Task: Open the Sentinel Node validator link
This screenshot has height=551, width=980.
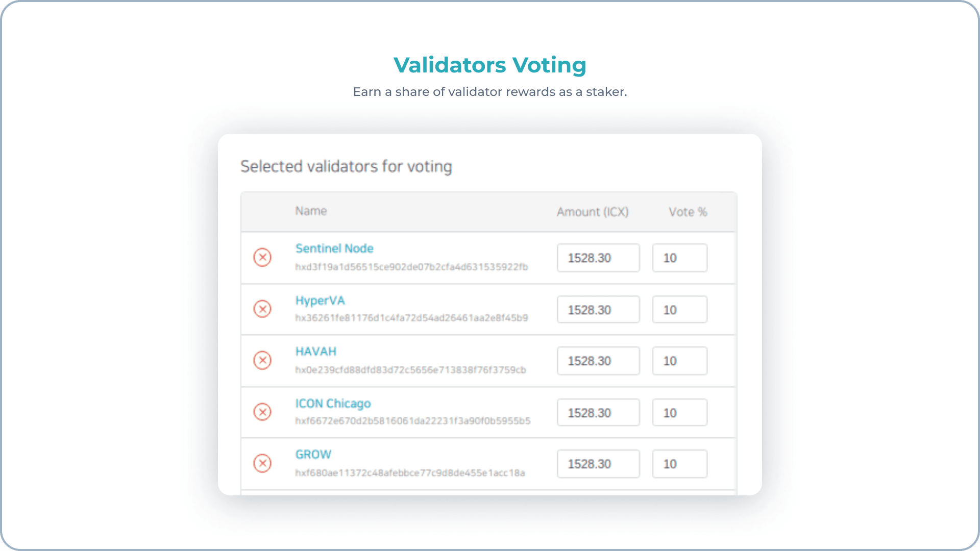Action: (334, 248)
